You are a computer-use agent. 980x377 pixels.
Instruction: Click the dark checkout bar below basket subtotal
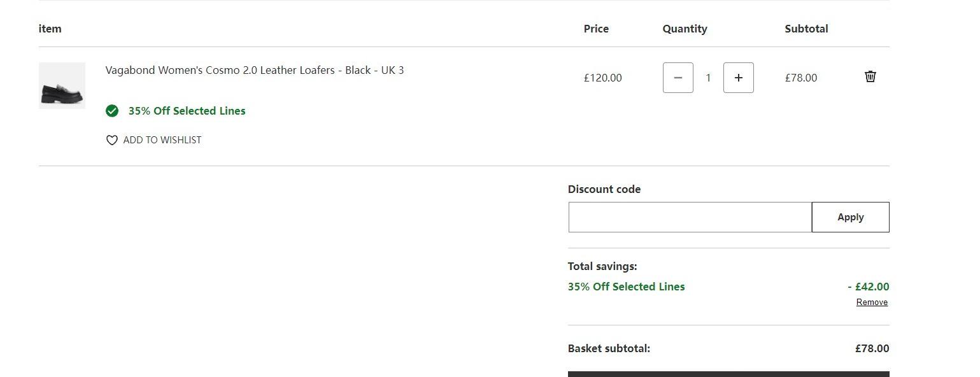pyautogui.click(x=728, y=374)
